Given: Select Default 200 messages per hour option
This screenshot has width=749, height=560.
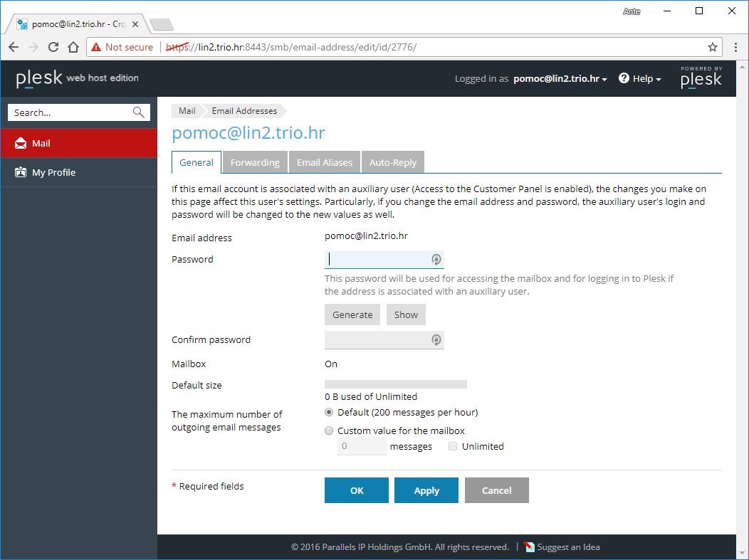Looking at the screenshot, I should coord(329,412).
